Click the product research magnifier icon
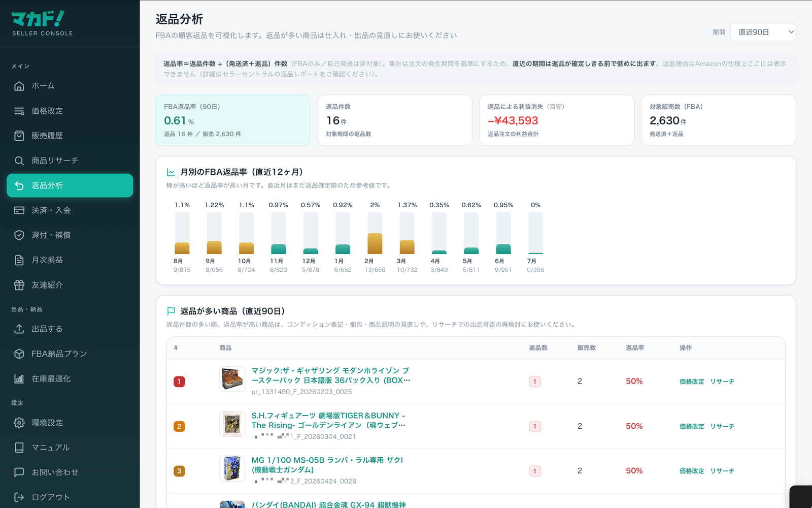Image resolution: width=812 pixels, height=508 pixels. tap(19, 161)
